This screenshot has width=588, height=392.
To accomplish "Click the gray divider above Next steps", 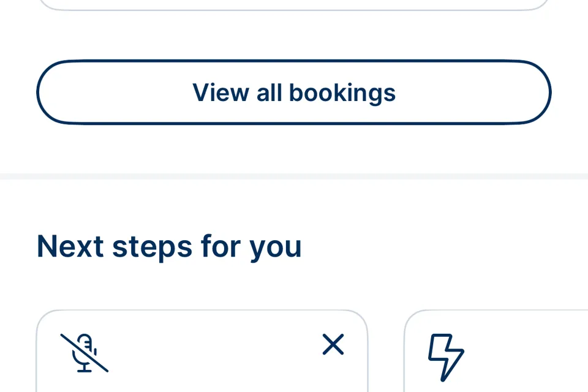I will tap(294, 176).
